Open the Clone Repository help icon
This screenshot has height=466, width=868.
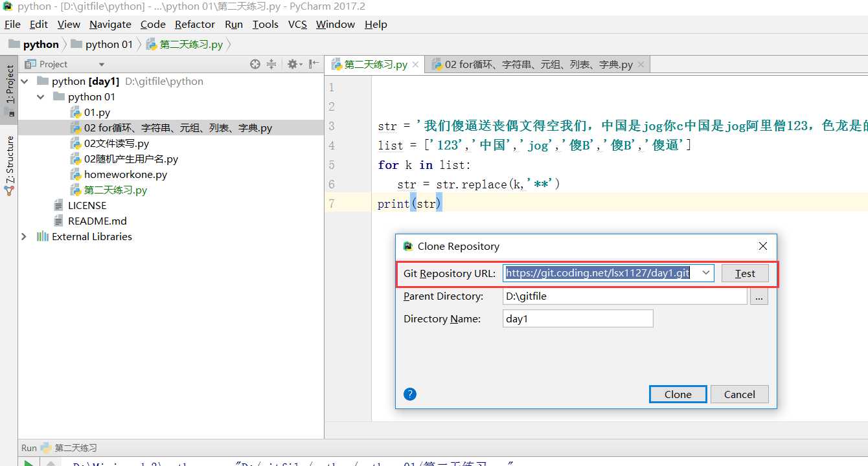click(410, 394)
